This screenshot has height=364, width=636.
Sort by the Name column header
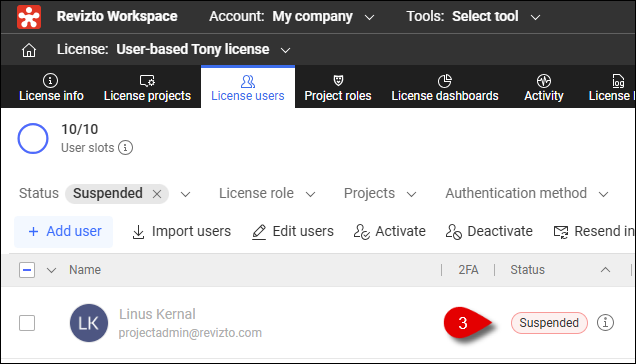[85, 270]
